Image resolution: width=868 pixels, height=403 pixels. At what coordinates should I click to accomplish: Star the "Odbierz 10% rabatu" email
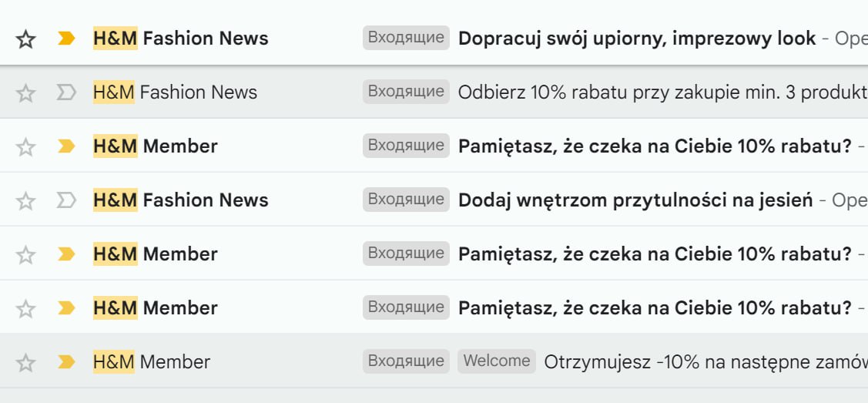(25, 93)
